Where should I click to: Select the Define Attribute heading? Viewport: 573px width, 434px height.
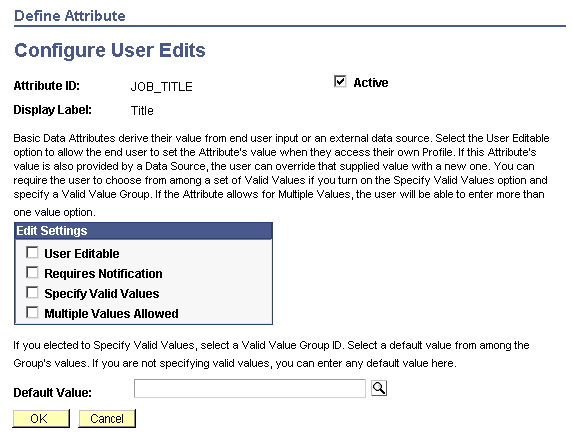pos(69,16)
